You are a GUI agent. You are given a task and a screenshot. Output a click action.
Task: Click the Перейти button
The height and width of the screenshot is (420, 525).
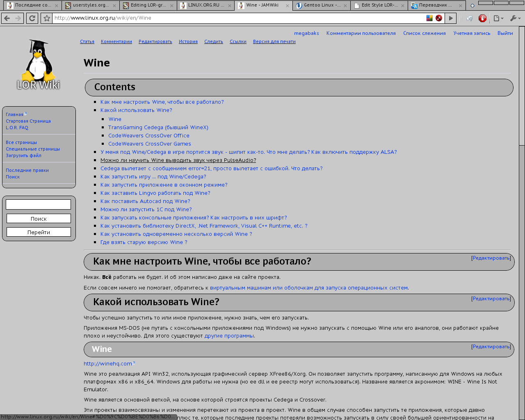[39, 232]
